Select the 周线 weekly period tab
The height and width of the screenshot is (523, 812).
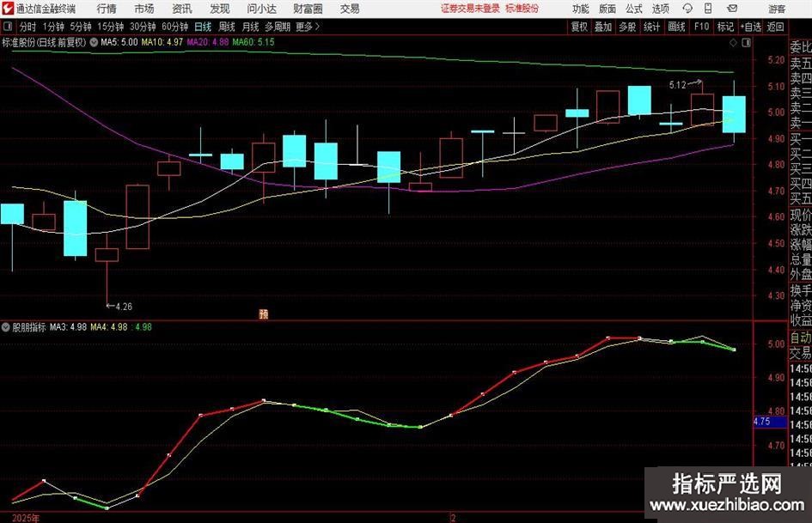click(227, 27)
